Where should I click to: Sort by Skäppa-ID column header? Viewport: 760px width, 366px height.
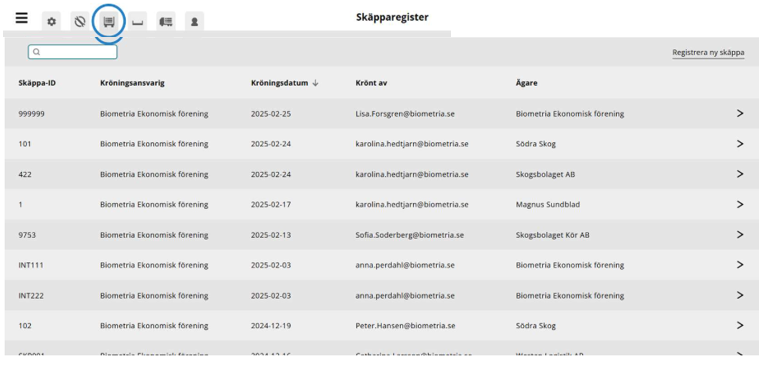pyautogui.click(x=37, y=83)
